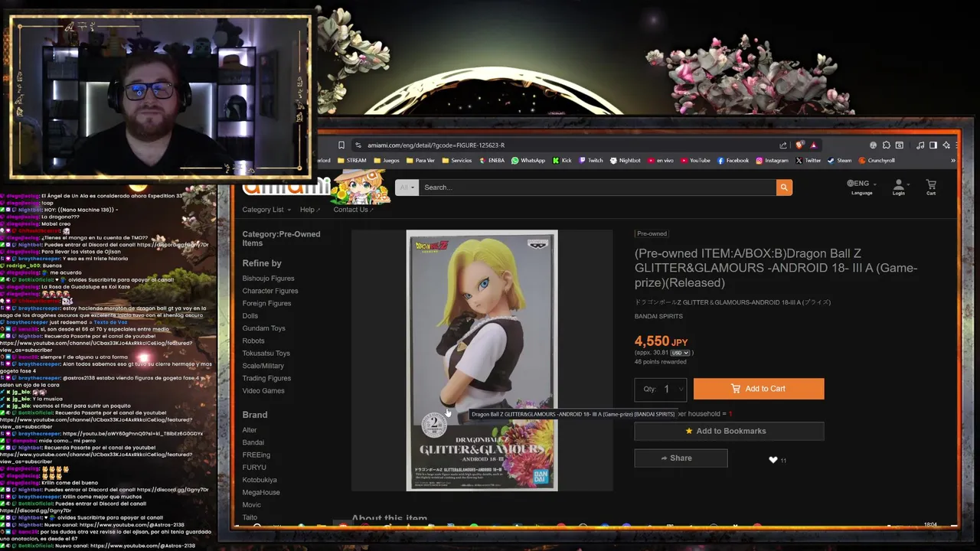Open the Kick bookmark
This screenshot has width=980, height=551.
pyautogui.click(x=562, y=161)
